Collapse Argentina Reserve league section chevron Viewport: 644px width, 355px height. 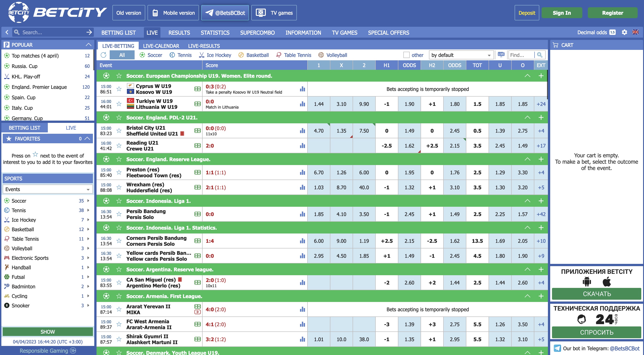527,269
